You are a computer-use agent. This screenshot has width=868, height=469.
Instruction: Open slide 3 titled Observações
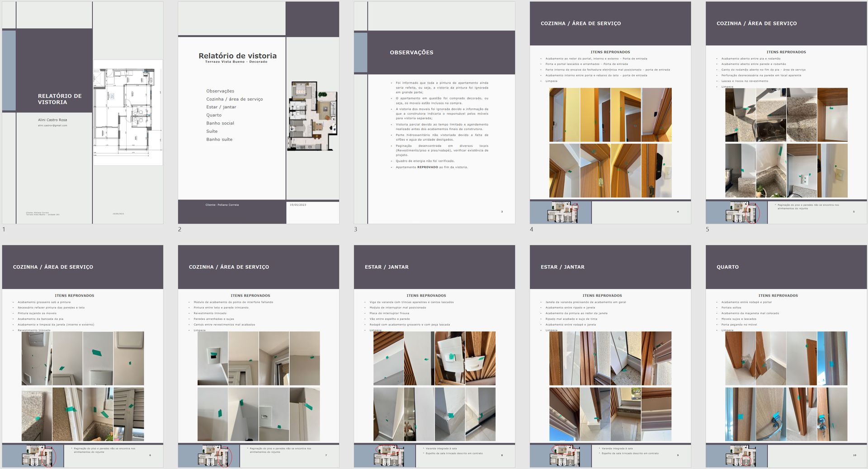click(x=434, y=113)
